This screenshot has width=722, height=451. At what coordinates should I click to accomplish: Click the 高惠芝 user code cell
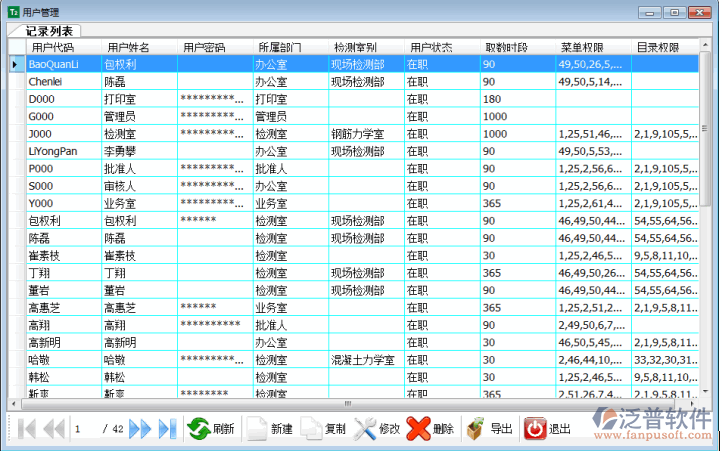[x=64, y=308]
